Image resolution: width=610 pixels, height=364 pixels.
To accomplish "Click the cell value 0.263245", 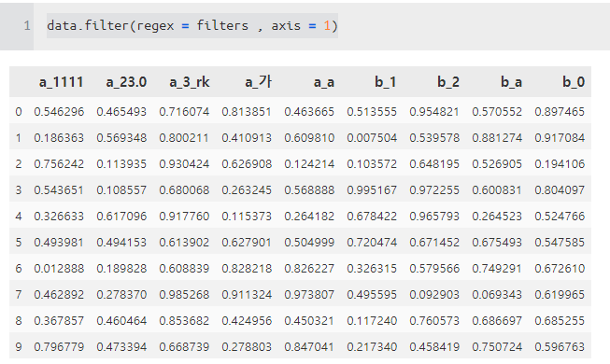I will tap(247, 189).
